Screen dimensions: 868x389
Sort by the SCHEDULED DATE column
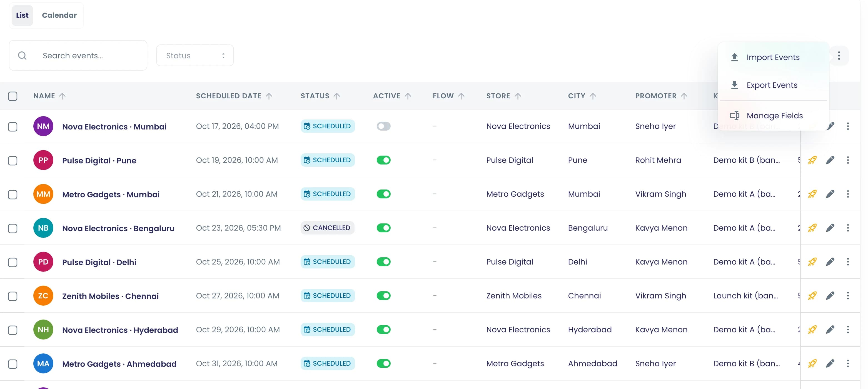coord(234,96)
